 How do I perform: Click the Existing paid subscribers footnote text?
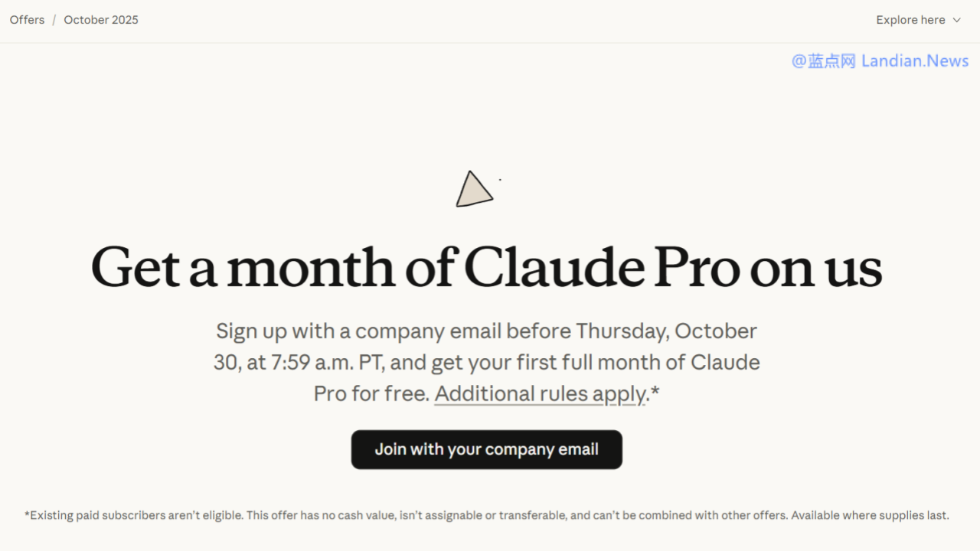[134, 515]
